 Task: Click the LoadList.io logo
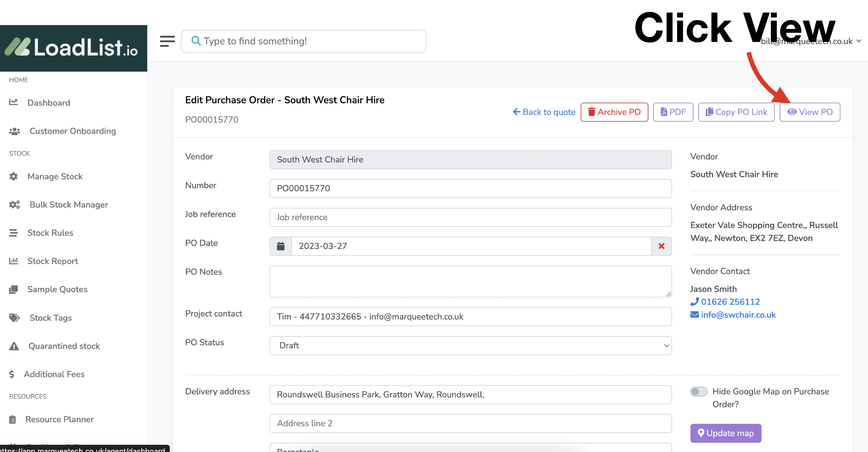(x=71, y=48)
